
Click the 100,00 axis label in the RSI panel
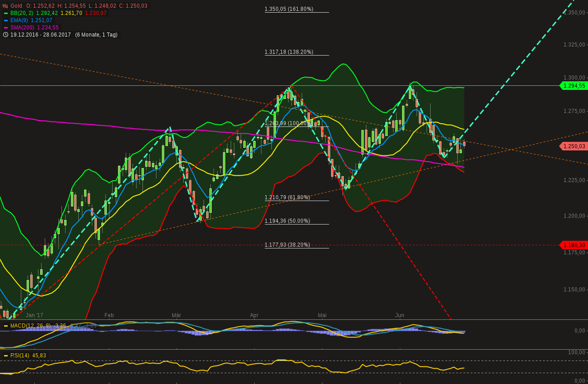[577, 352]
